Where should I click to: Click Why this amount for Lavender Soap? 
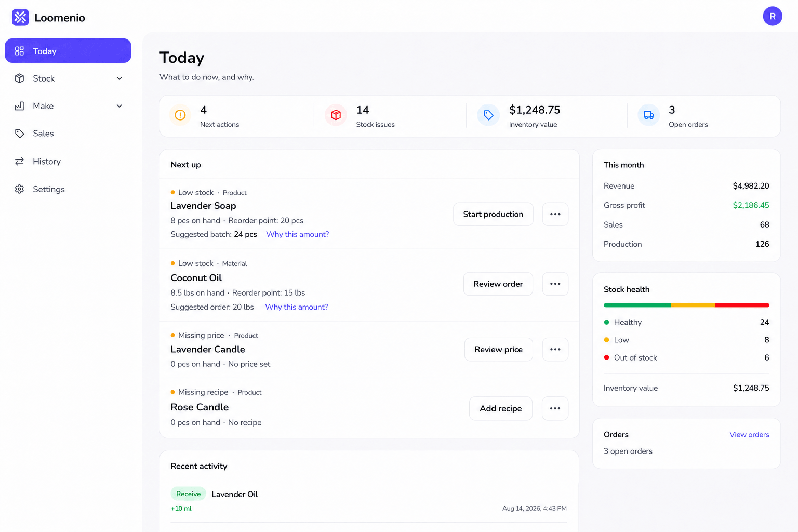click(298, 234)
